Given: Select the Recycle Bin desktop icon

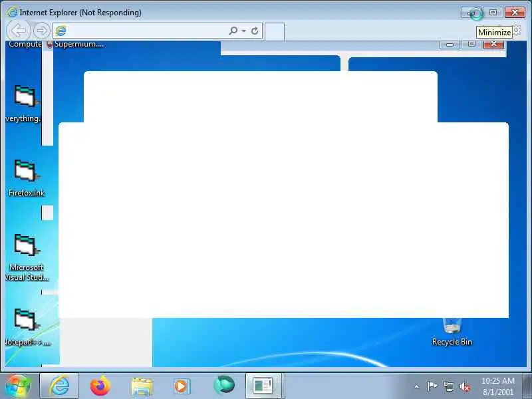Looking at the screenshot, I should [x=452, y=332].
